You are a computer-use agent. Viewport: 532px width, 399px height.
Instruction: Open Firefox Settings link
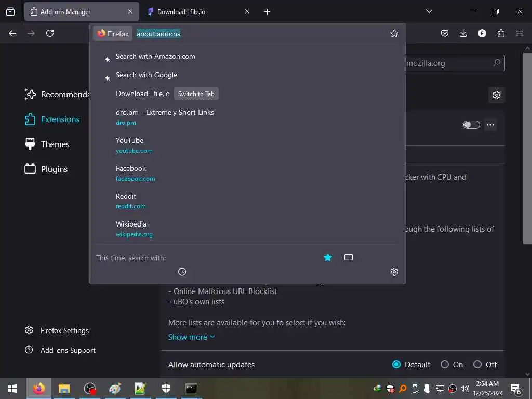57,330
